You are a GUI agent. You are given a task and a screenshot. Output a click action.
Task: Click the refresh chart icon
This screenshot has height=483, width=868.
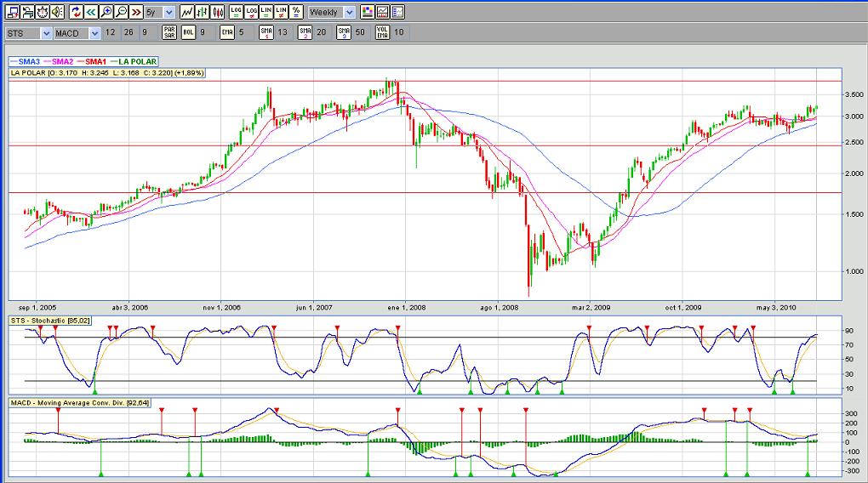pos(76,12)
